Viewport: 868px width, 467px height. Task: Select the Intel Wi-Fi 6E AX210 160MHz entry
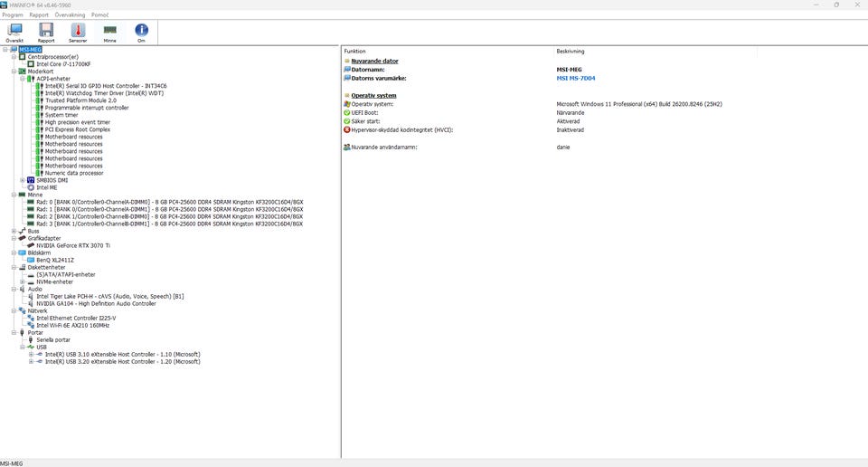[x=72, y=325]
